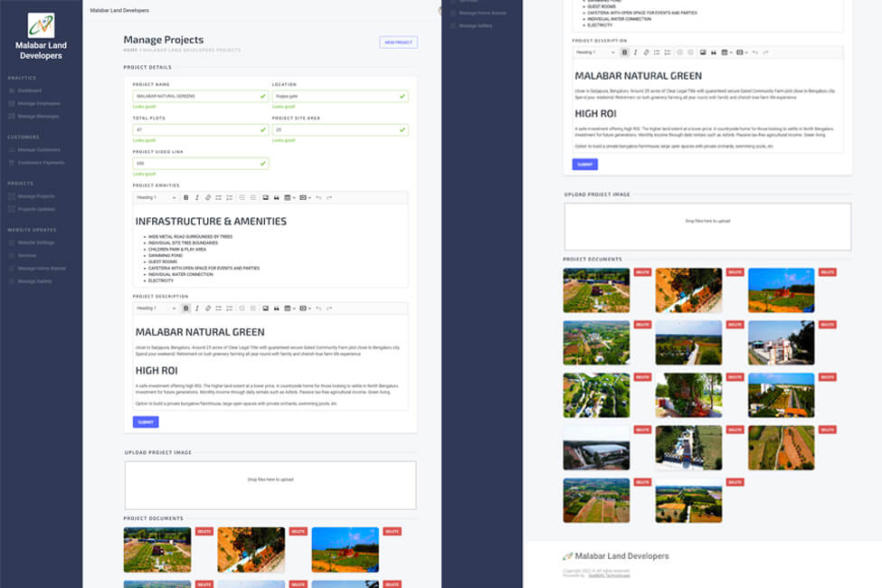The image size is (882, 588).
Task: Click inside the Project Name input field
Action: click(x=199, y=95)
